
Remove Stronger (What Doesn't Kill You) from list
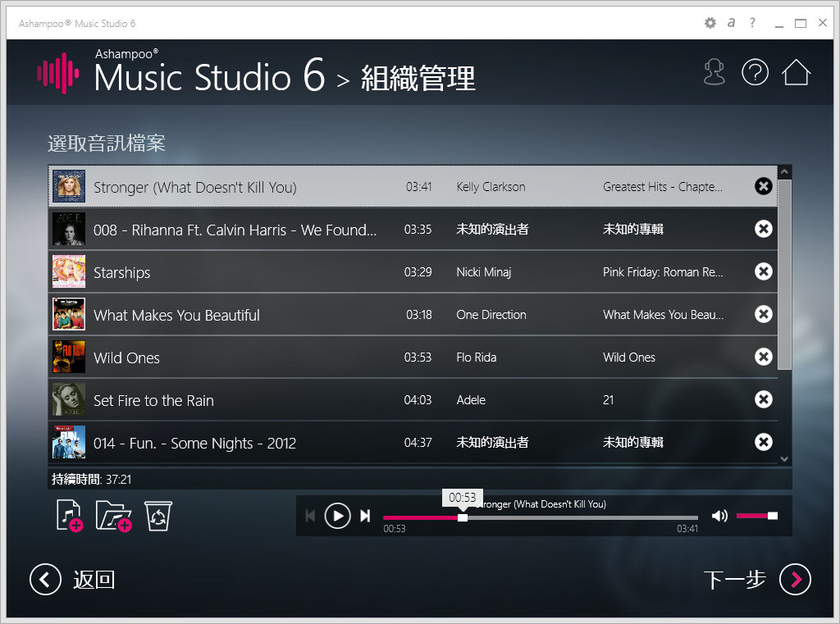(x=764, y=186)
